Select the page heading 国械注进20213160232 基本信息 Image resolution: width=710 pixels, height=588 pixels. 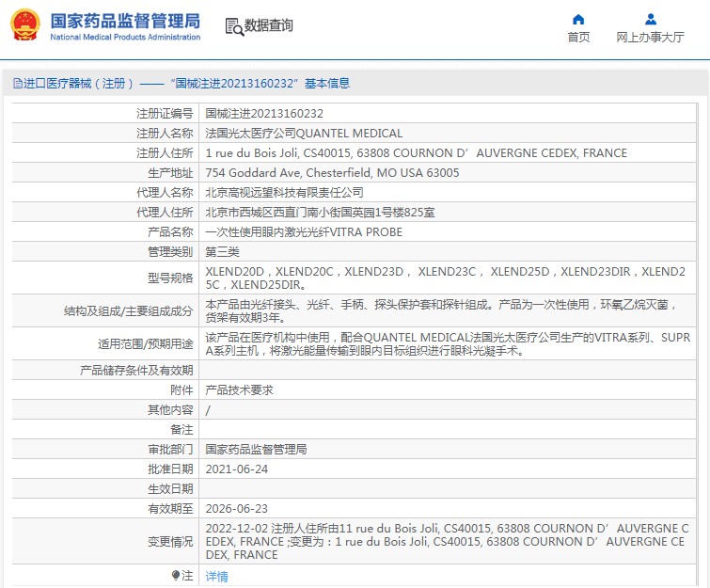260,84
